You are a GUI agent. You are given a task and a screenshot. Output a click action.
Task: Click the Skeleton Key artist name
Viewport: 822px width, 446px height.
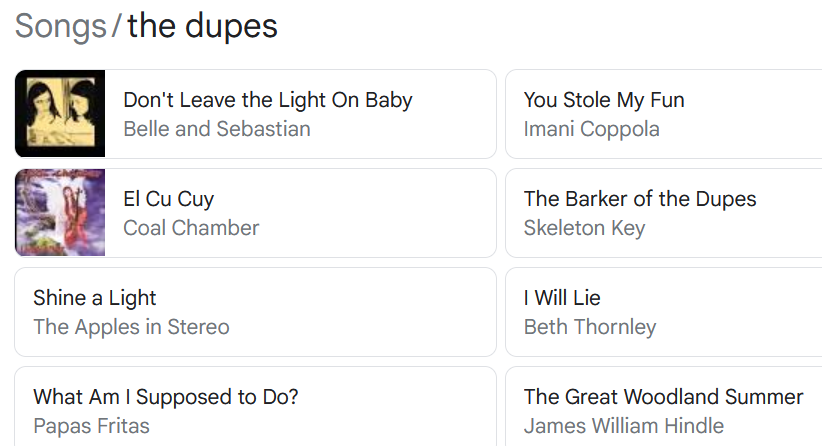point(584,228)
